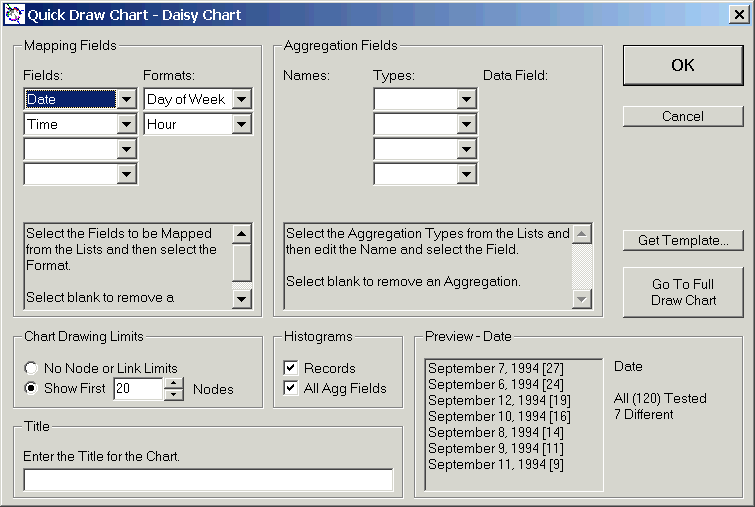Open the Date field dropdown
This screenshot has width=755, height=507.
[126, 99]
